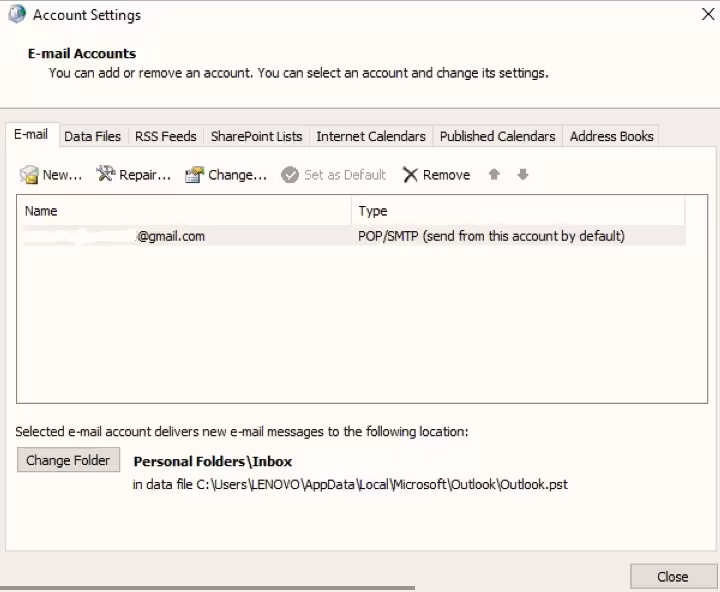Switch to the Address Books tab
The width and height of the screenshot is (720, 592).
click(611, 136)
